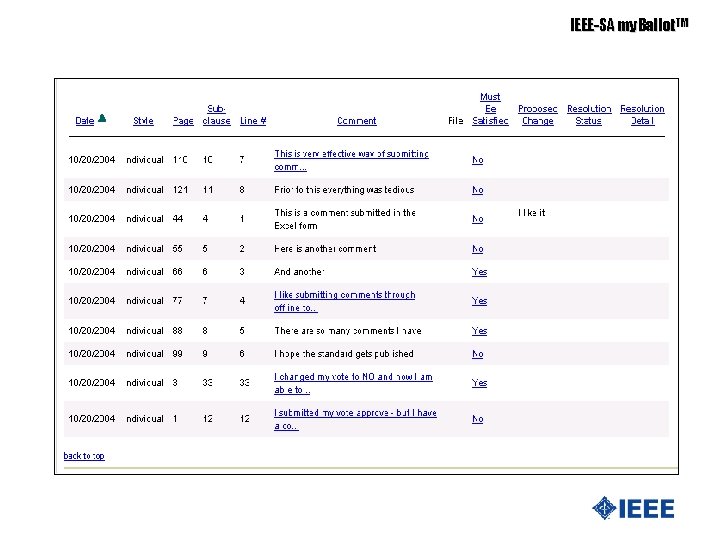Sort by the Line # column header
Screen dimensions: 720x540
click(x=253, y=121)
